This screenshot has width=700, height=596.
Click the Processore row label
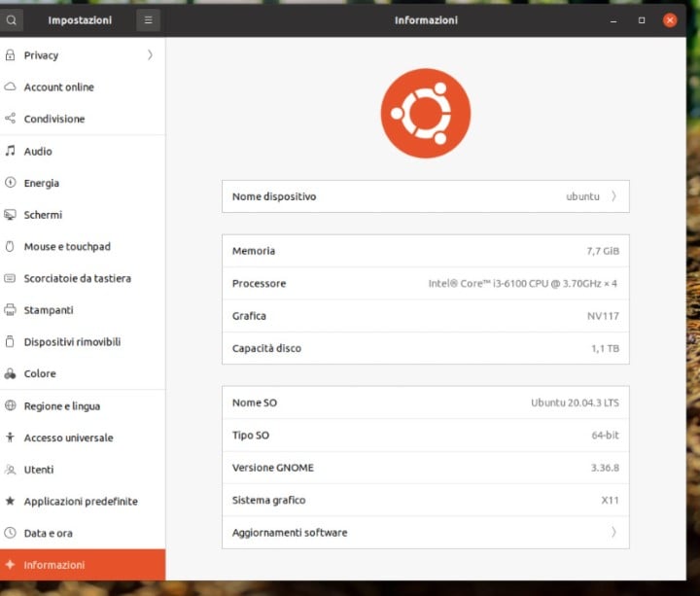[259, 284]
